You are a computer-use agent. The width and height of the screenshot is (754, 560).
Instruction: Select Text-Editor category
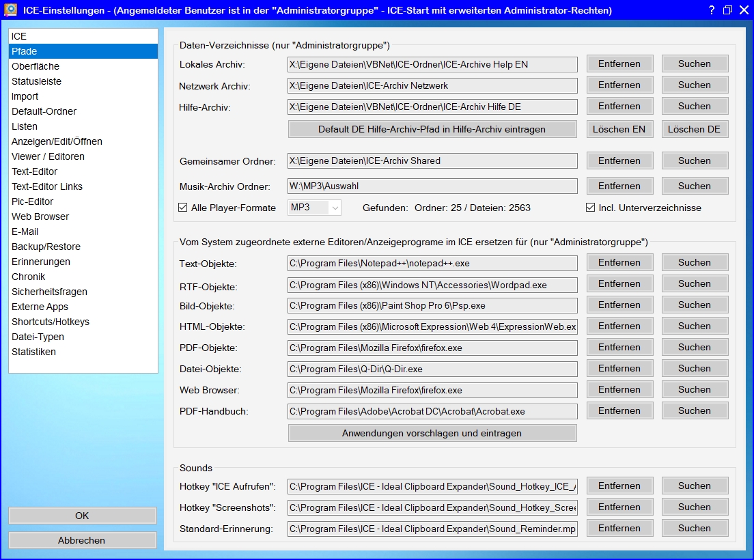tap(83, 171)
